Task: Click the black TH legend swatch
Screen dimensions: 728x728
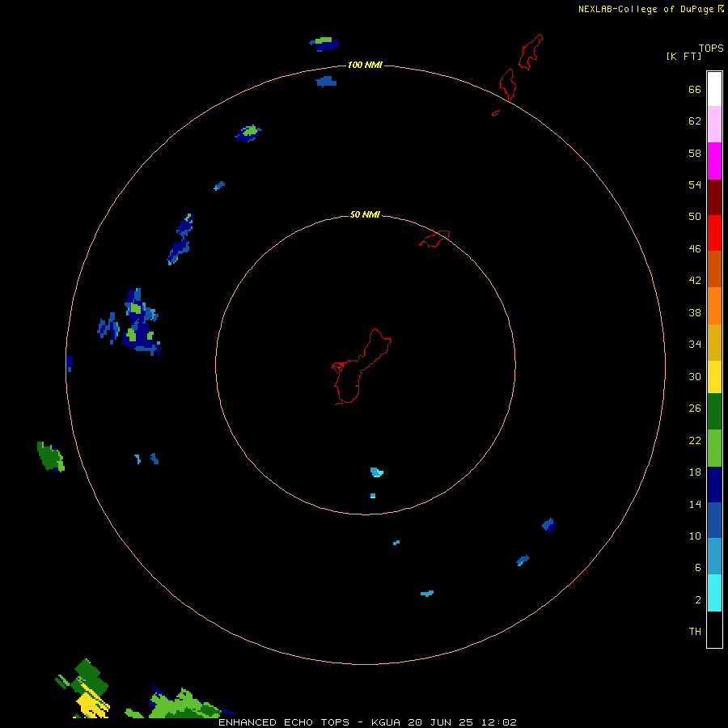Action: (x=714, y=629)
